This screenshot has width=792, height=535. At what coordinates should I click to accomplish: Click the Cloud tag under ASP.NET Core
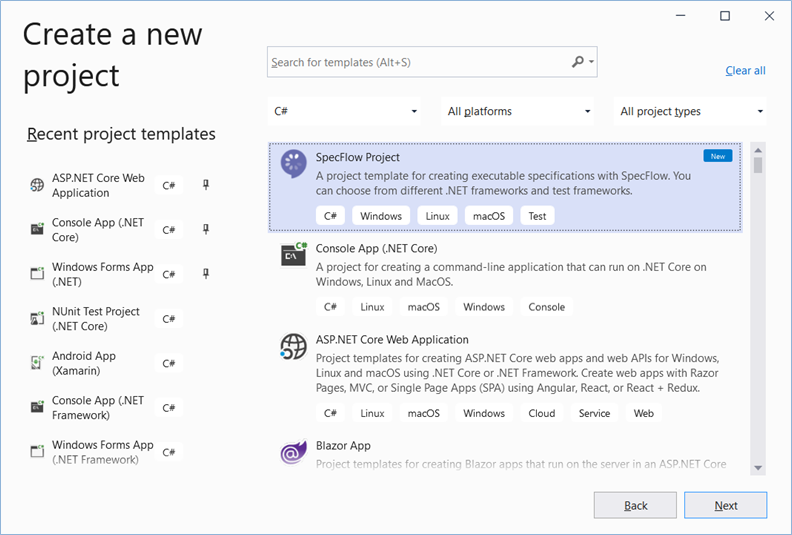[541, 413]
